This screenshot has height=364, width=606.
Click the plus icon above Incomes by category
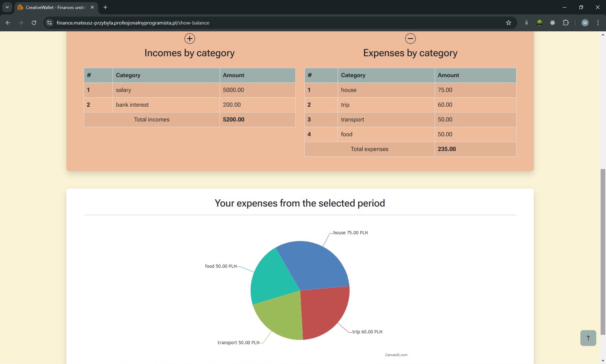tap(189, 39)
